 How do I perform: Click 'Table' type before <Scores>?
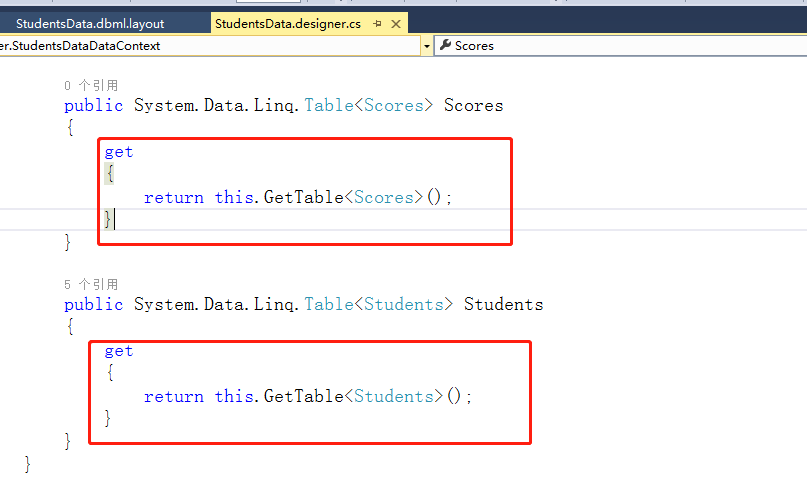point(329,105)
